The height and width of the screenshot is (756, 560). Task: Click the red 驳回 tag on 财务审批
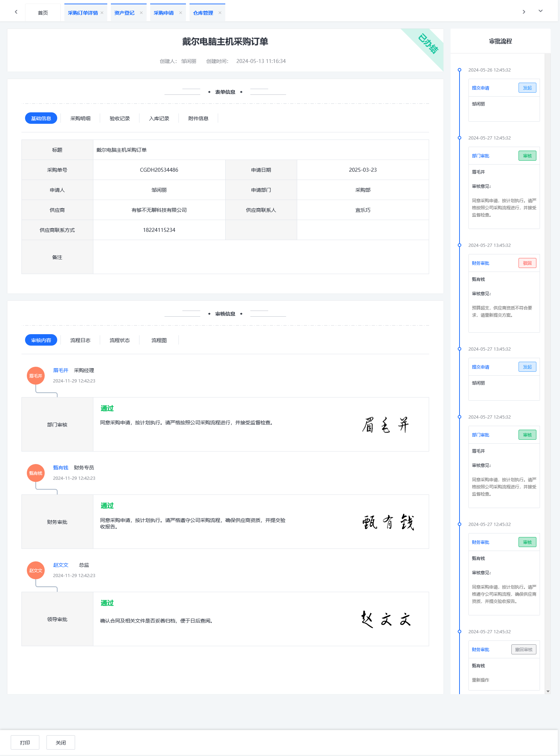(527, 263)
